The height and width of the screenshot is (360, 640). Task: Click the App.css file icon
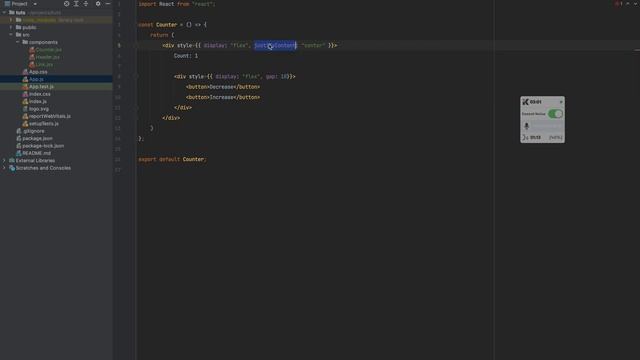[x=25, y=72]
